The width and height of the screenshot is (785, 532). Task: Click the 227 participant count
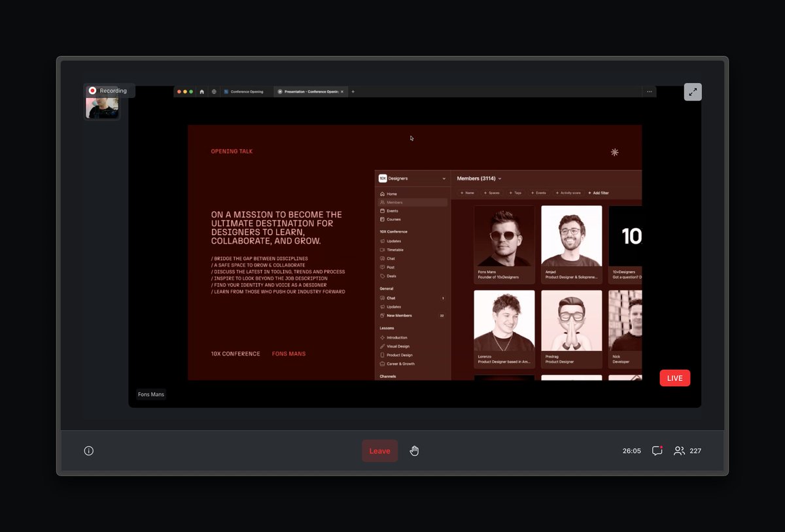point(695,451)
